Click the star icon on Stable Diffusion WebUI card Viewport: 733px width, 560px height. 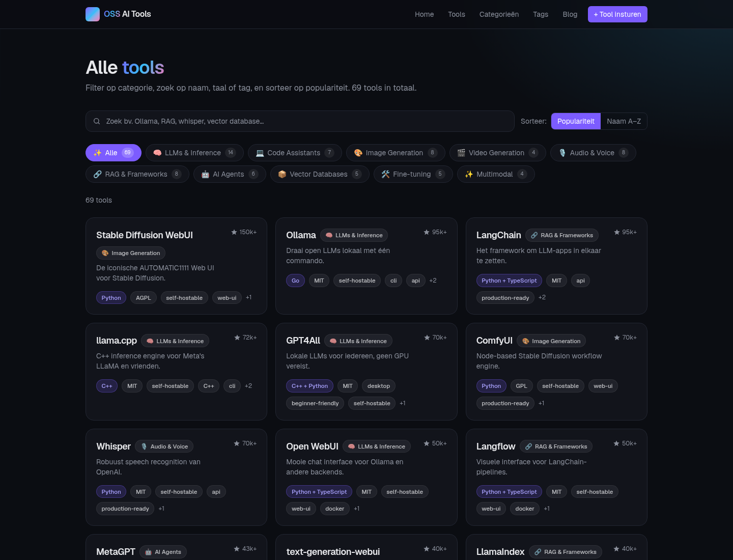pos(234,232)
